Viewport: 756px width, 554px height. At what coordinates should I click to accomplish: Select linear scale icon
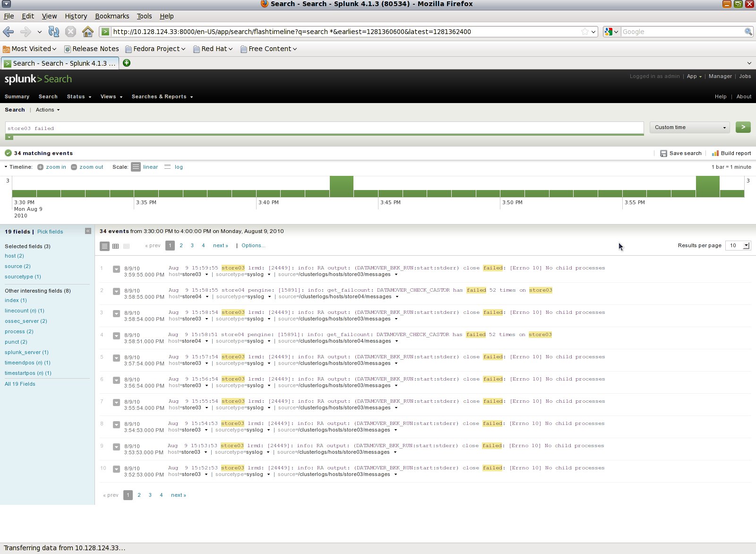click(x=136, y=167)
